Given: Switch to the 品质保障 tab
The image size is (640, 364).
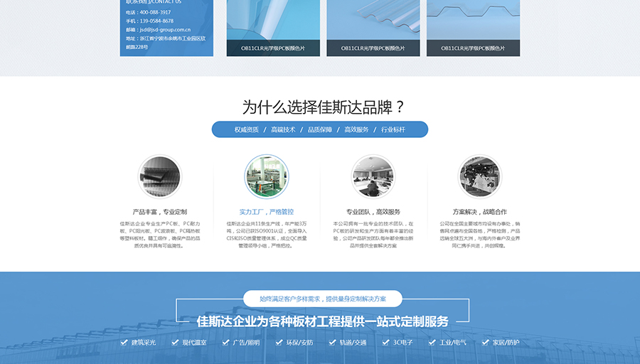Looking at the screenshot, I should [x=319, y=129].
